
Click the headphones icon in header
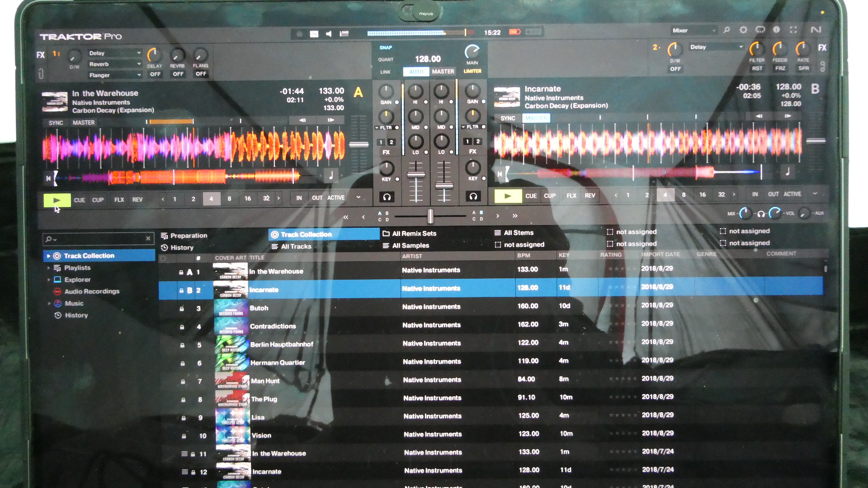pos(760,30)
